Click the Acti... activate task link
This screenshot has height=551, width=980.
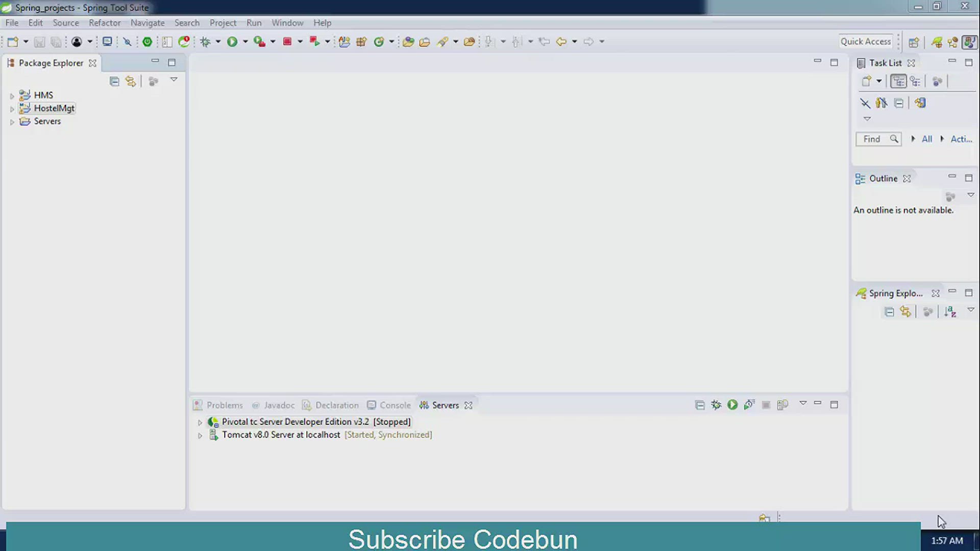[x=961, y=139]
